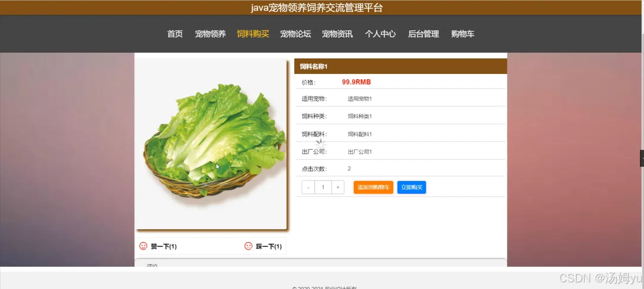Viewport: 644px width, 289px height.
Task: Click the 饲料名称1 title bar
Action: point(400,66)
